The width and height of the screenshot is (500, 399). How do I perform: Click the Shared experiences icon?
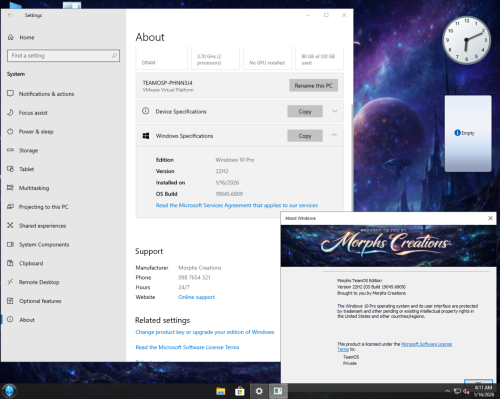10,226
